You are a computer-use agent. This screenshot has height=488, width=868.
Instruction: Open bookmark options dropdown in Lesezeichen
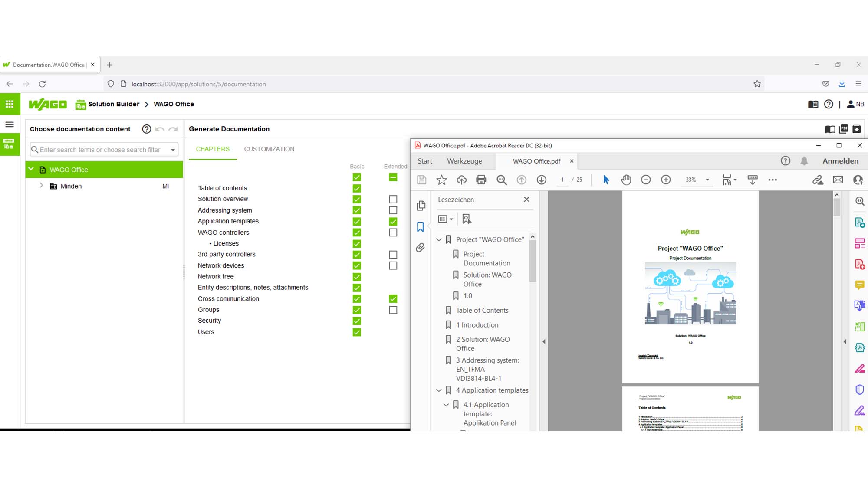pyautogui.click(x=446, y=219)
